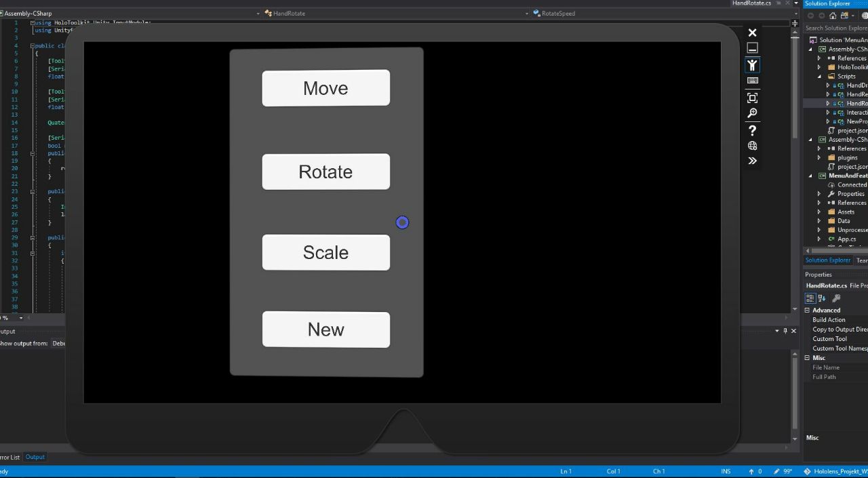Click the fit-to-screen emulator icon
868x478 pixels.
pos(752,98)
